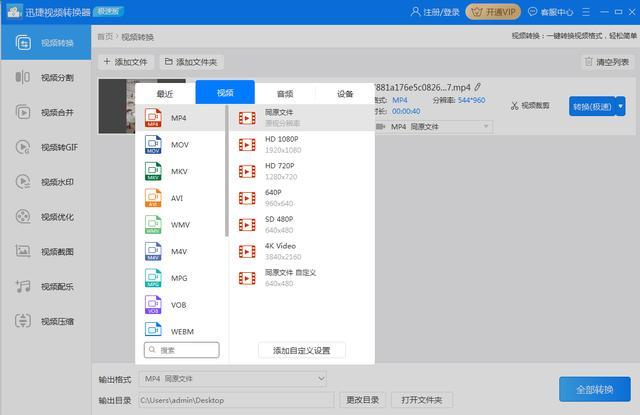Screen dimensions: 640x415
Task: Click the 开通VIP button
Action: (x=493, y=12)
